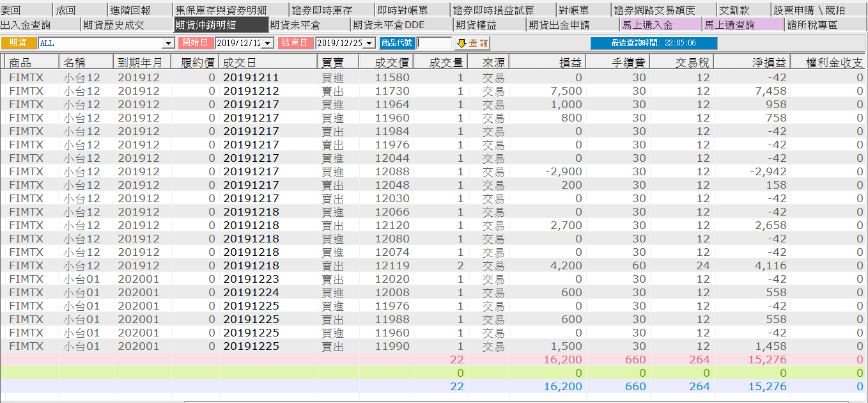Open the end date dropdown 2019/12/25
Image resolution: width=868 pixels, height=403 pixels.
[369, 43]
